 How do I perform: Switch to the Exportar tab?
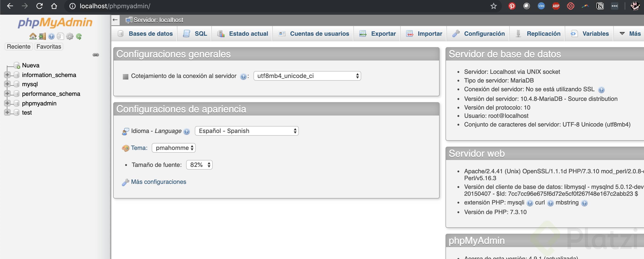click(377, 34)
